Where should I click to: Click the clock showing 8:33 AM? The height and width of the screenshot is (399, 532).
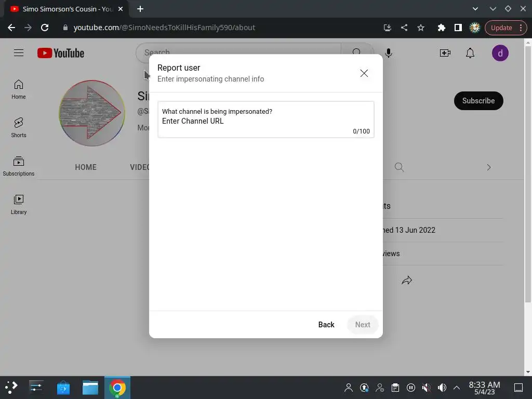coord(484,388)
